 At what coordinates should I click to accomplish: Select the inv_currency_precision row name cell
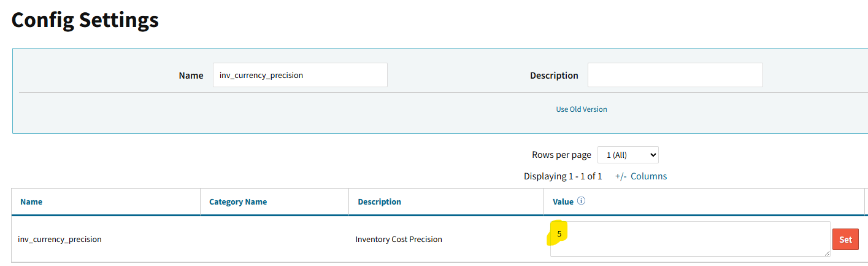60,239
